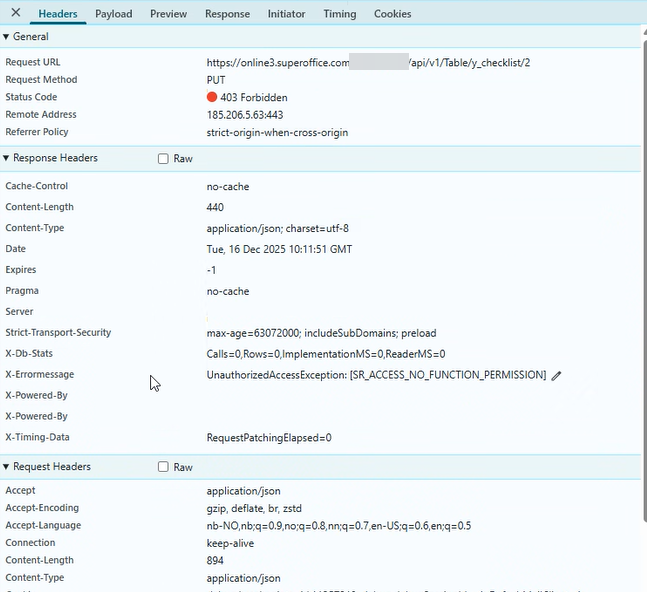Open the Cookies tab

(x=392, y=14)
